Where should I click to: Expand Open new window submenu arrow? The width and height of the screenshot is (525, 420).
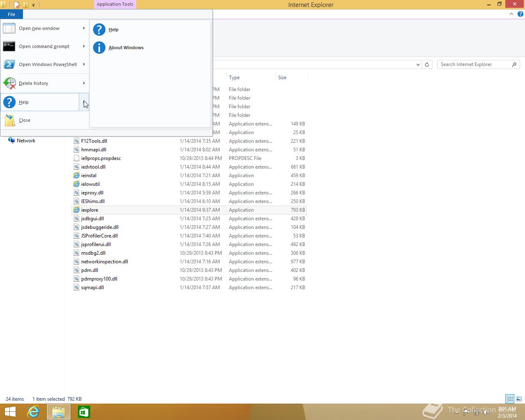coord(84,28)
